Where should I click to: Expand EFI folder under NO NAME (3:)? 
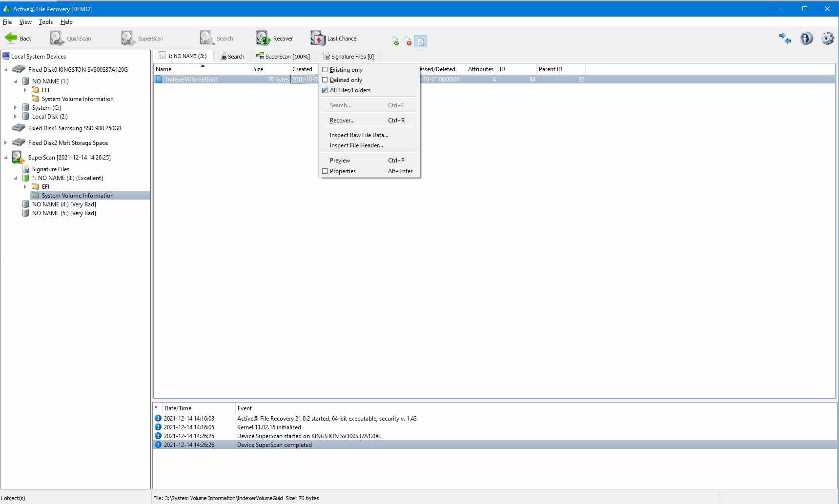pyautogui.click(x=25, y=186)
